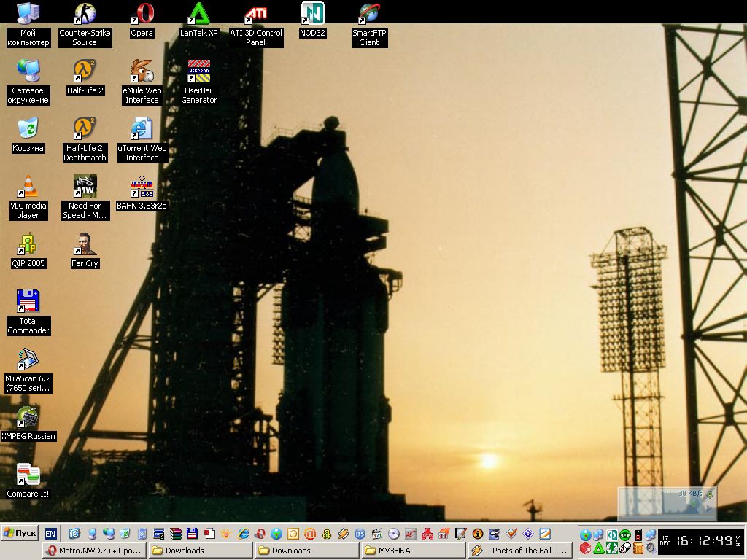The width and height of the screenshot is (747, 560).
Task: Open ATI 3D Control Panel shortcut
Action: pos(255,14)
